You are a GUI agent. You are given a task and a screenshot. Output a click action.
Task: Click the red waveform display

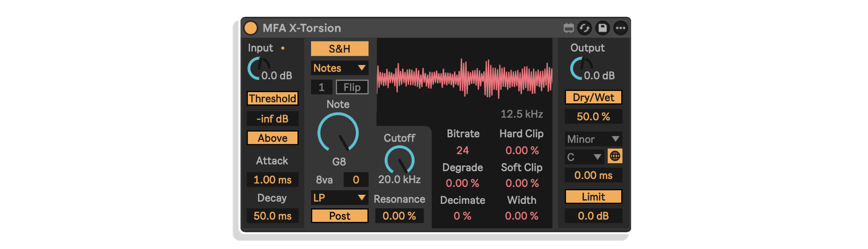[x=465, y=78]
